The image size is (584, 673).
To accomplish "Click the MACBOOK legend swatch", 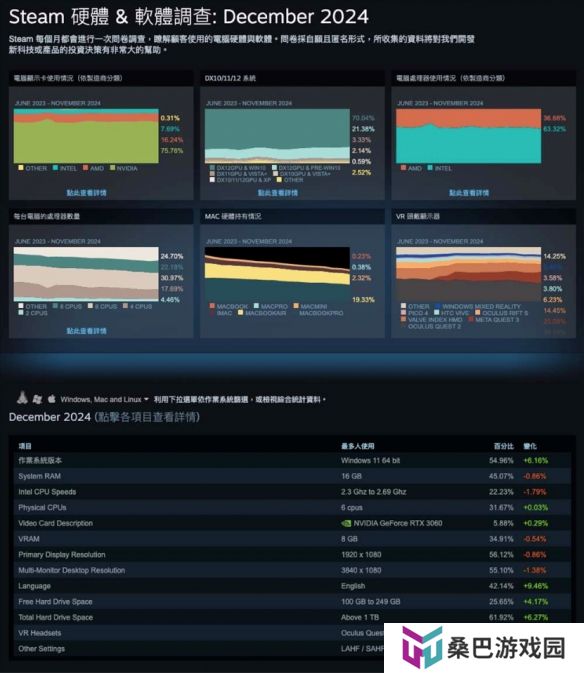I will [212, 306].
